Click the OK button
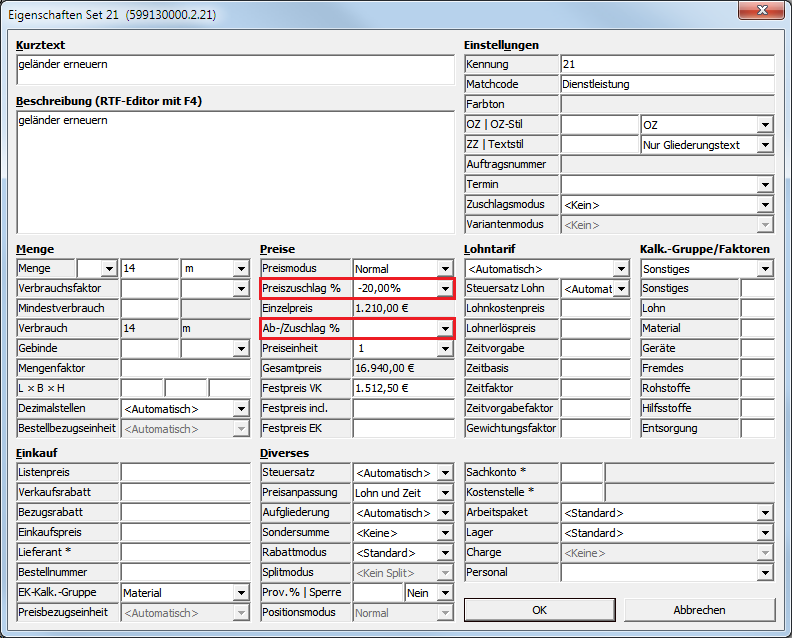The height and width of the screenshot is (638, 792). tap(539, 610)
